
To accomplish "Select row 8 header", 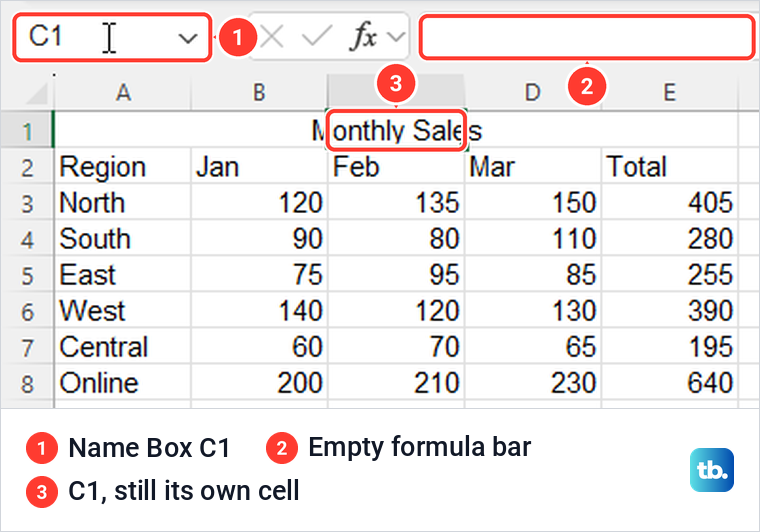I will click(27, 383).
